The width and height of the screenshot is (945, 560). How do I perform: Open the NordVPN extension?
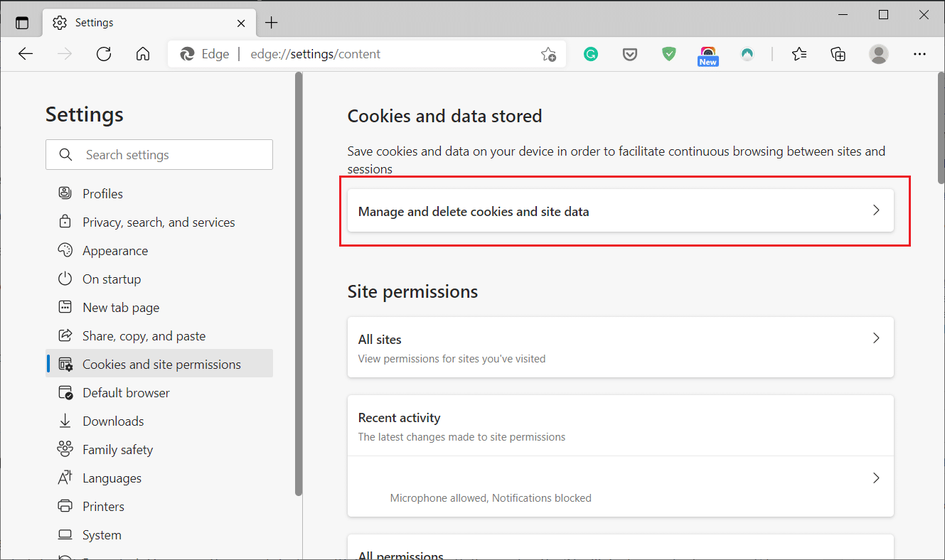tap(747, 53)
